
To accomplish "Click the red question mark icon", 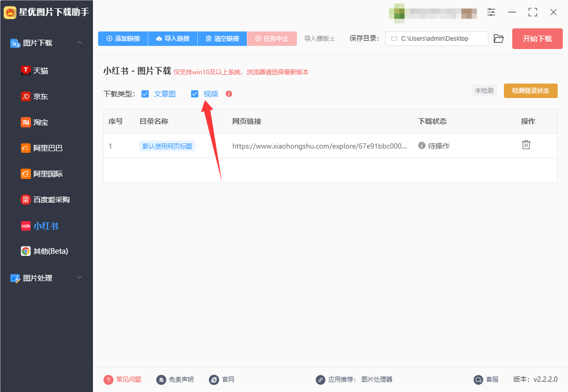I will coord(108,380).
